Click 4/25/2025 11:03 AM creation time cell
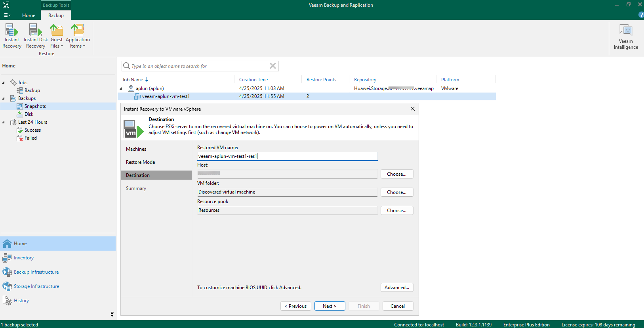This screenshot has height=328, width=644. (x=261, y=88)
